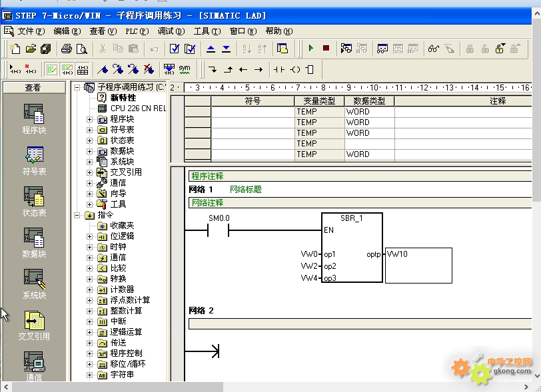This screenshot has width=541, height=392.
Task: Click the vertical scrollbar down arrow
Action: tap(537, 376)
